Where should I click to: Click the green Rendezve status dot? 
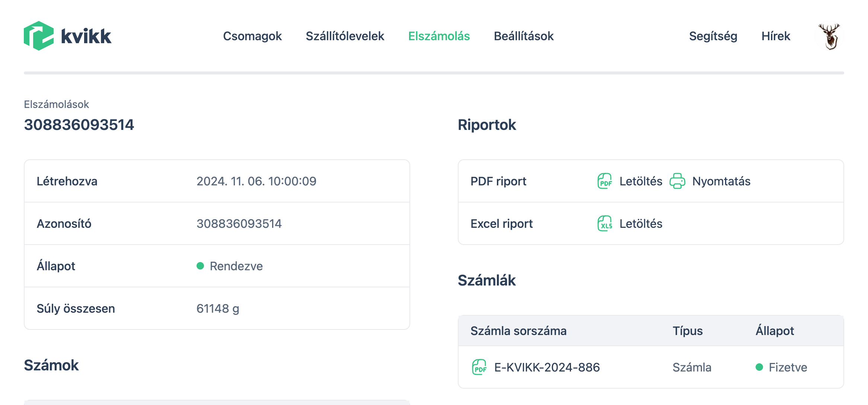click(200, 266)
